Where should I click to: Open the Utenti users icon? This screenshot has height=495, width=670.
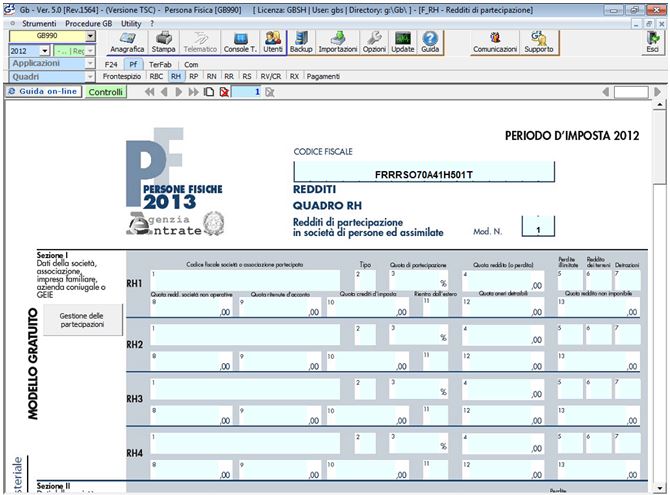pos(273,43)
